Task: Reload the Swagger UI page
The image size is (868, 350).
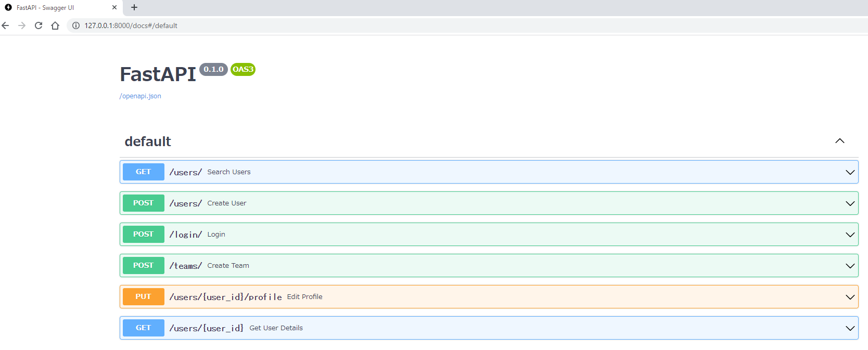Action: 39,25
